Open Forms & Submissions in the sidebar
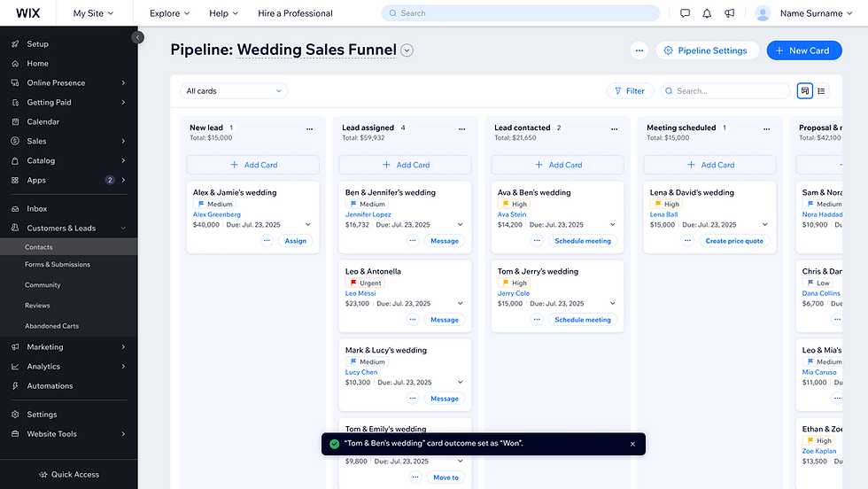The image size is (868, 489). [69, 265]
